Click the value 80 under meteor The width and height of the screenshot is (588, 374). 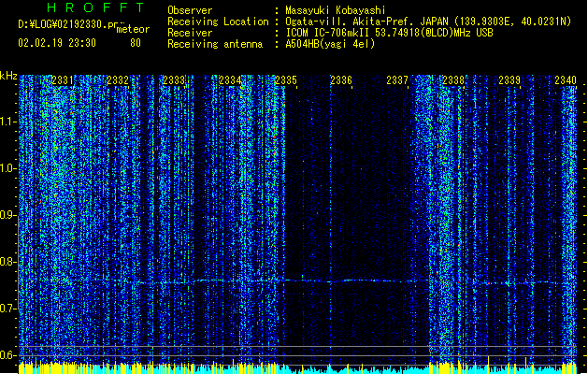coord(136,43)
